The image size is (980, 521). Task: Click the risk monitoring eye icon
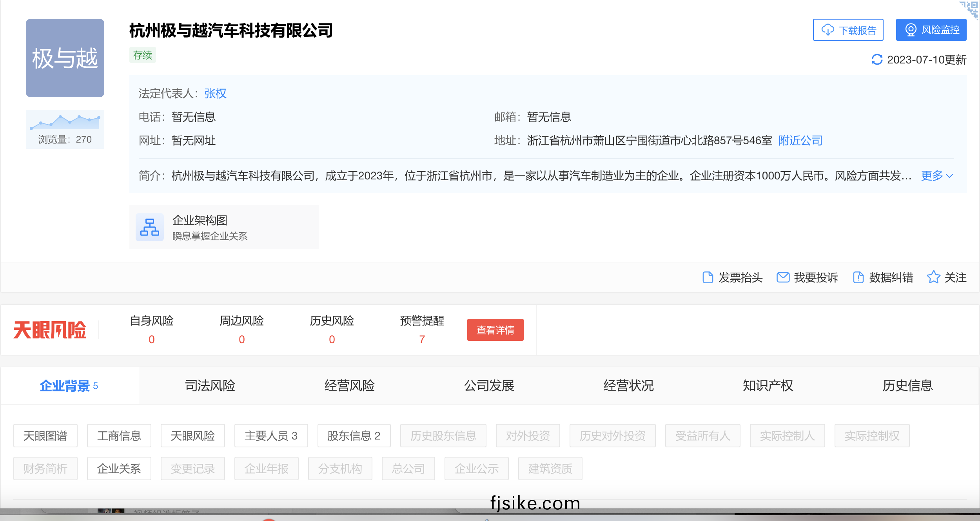point(911,30)
